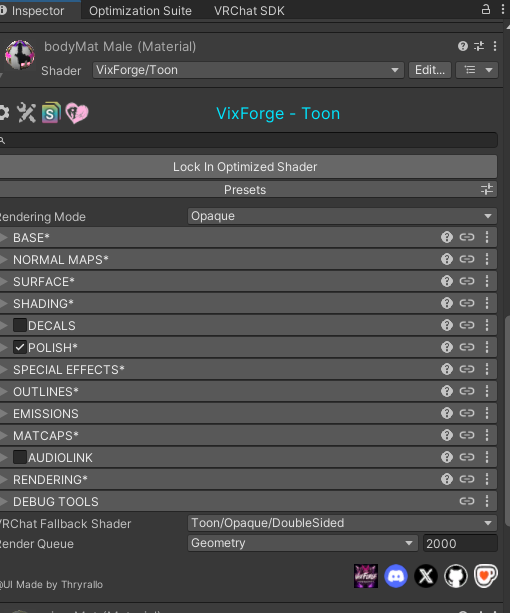Toggle the Inspector lock icon
This screenshot has width=510, height=613.
(485, 9)
